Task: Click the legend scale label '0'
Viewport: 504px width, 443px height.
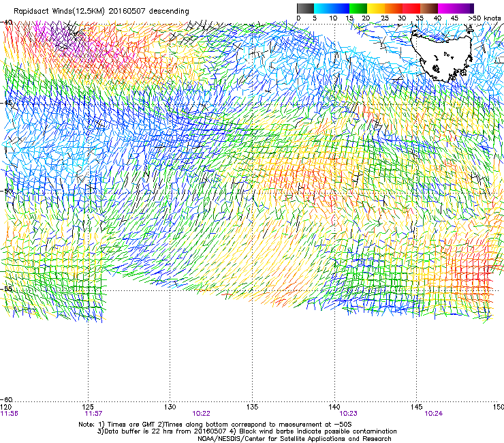Action: pyautogui.click(x=298, y=18)
